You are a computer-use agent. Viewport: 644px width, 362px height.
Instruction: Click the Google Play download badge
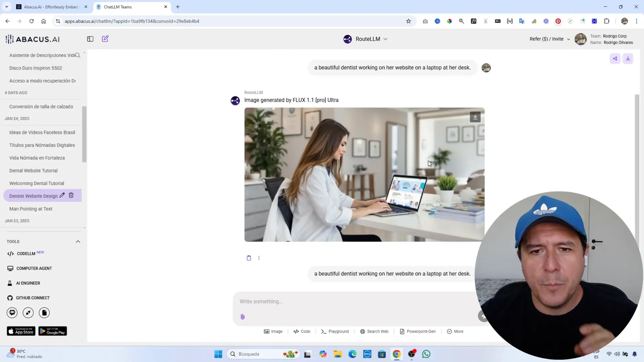52,331
